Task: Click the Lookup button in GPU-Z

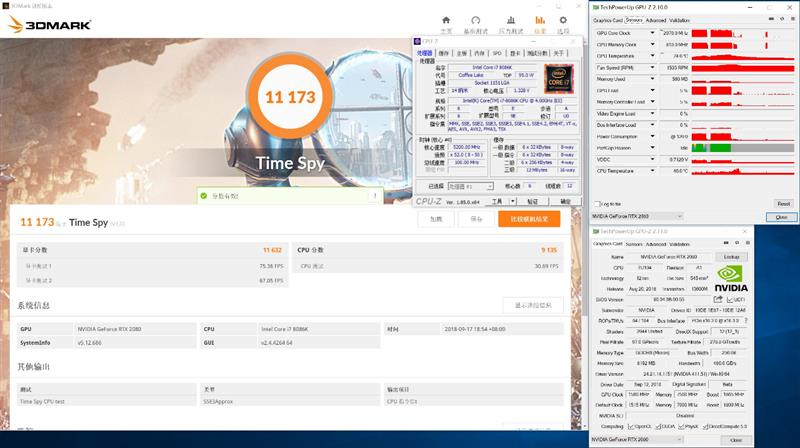Action: (731, 257)
